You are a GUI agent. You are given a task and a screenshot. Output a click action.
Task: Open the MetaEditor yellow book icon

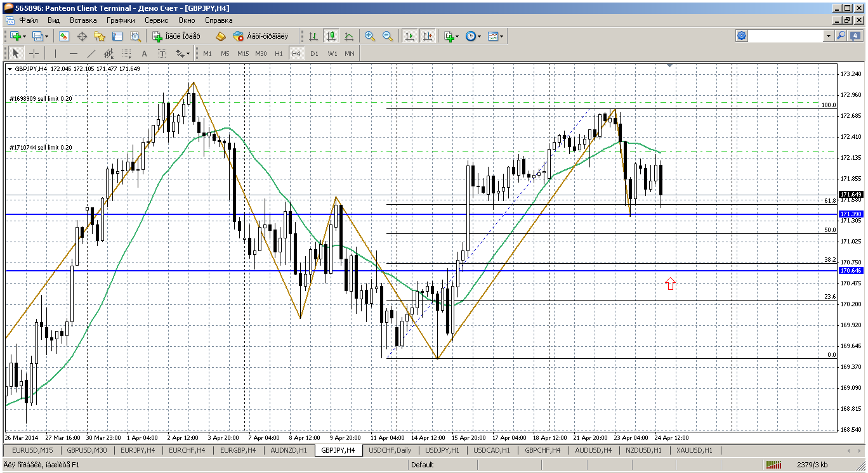pos(220,36)
